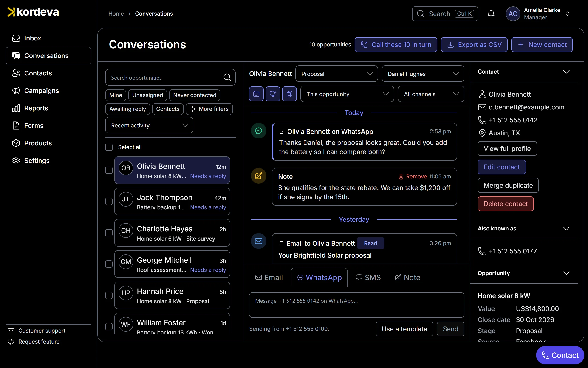Click the floating Contact button
The height and width of the screenshot is (368, 588).
(x=560, y=355)
